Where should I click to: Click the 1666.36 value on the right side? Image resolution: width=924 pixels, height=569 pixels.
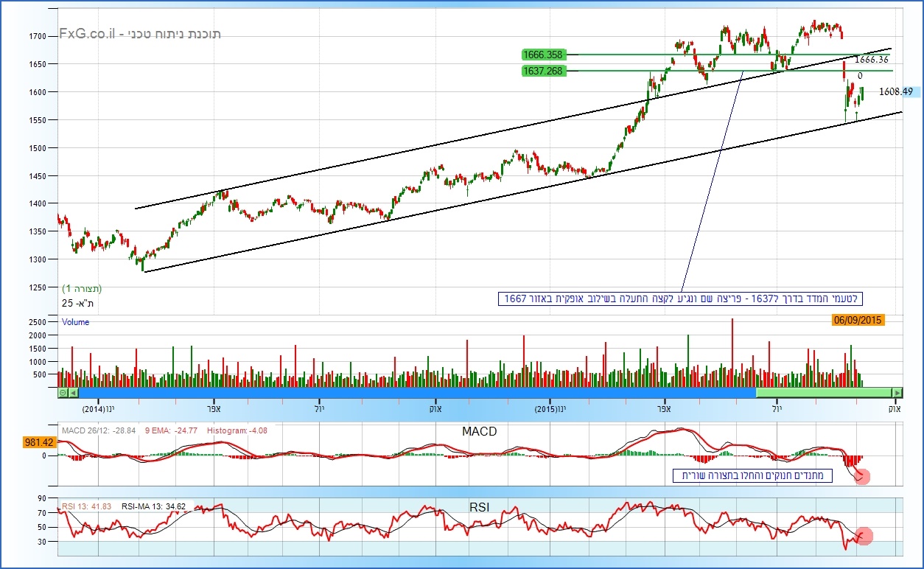point(872,60)
